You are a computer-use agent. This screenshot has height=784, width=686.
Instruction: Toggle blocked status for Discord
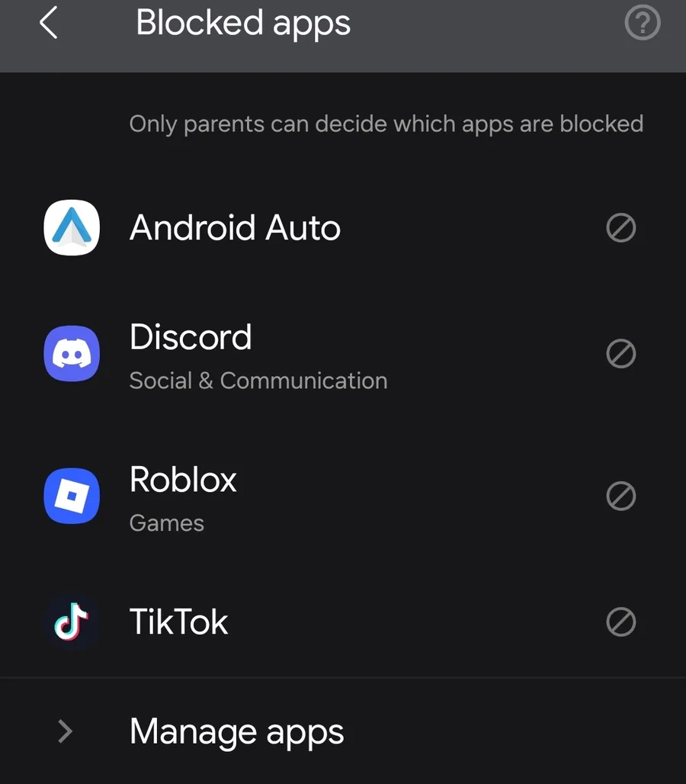tap(620, 353)
